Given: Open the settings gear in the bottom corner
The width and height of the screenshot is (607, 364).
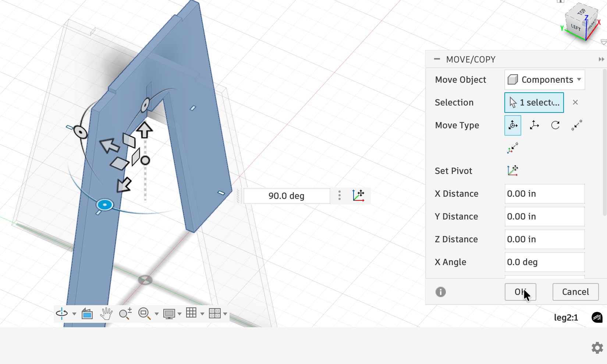Looking at the screenshot, I should (597, 348).
